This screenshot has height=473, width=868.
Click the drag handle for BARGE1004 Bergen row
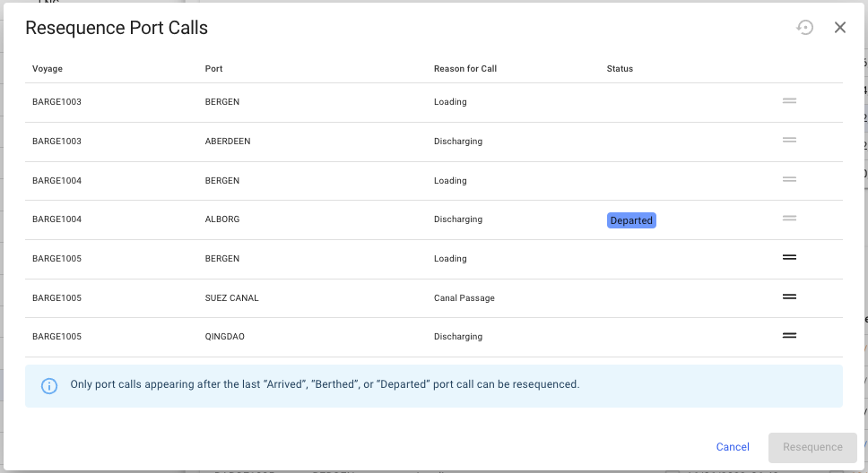(789, 180)
